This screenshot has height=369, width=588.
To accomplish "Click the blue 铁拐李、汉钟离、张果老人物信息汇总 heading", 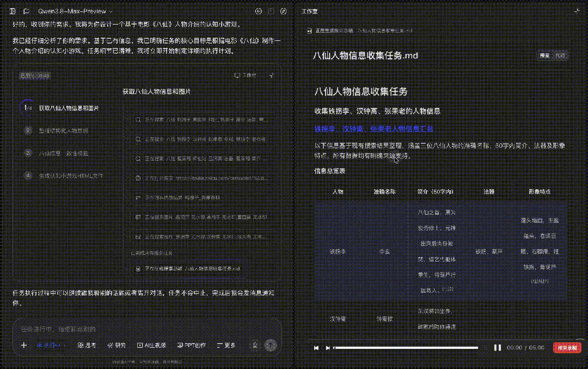I will click(373, 129).
